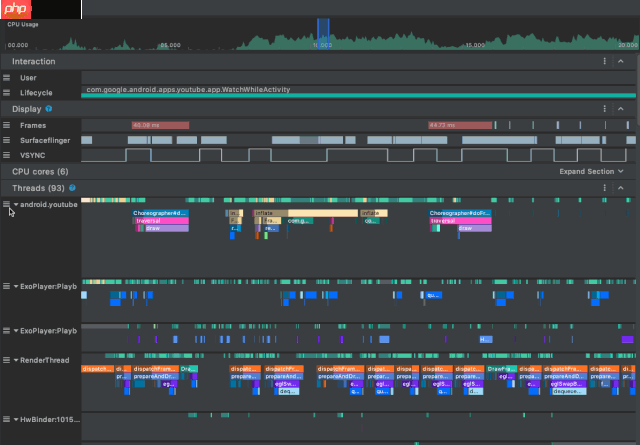Open Interaction section options menu

[604, 61]
